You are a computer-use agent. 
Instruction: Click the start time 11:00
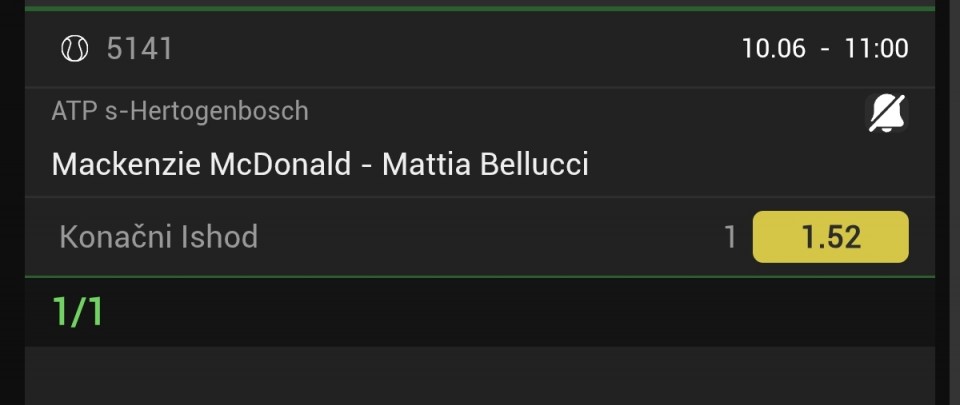[876, 48]
